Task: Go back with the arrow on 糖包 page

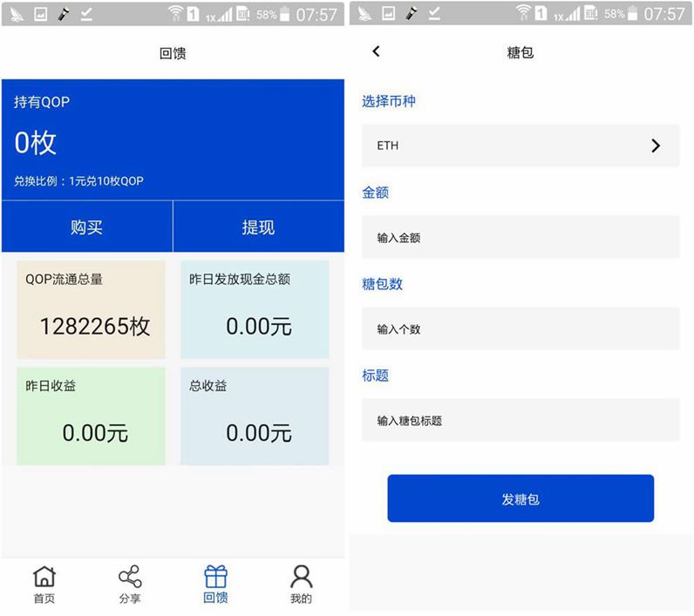Action: point(377,52)
